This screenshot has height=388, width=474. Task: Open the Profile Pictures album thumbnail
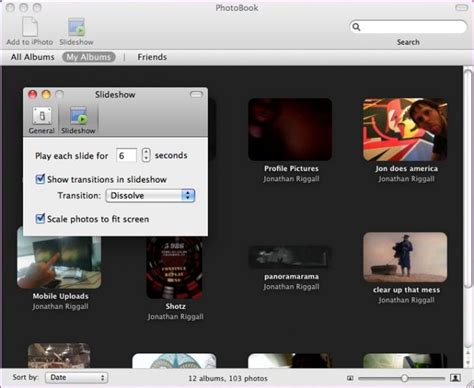[290, 129]
